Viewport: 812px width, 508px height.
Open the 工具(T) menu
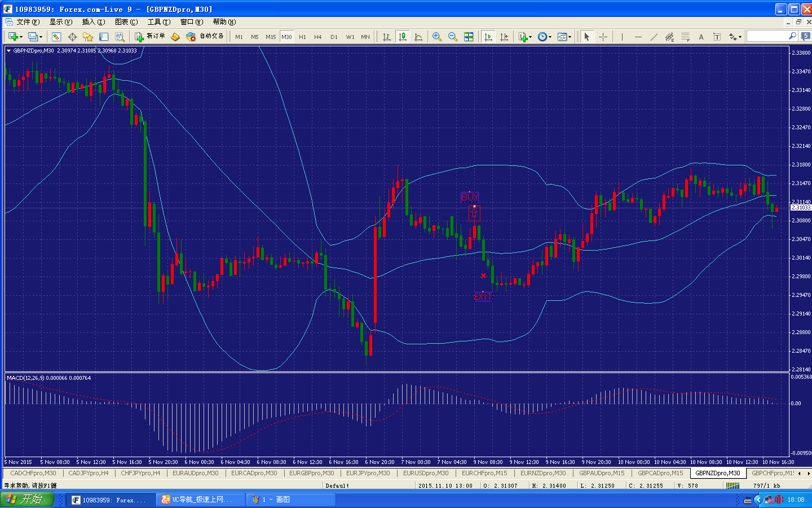point(159,22)
